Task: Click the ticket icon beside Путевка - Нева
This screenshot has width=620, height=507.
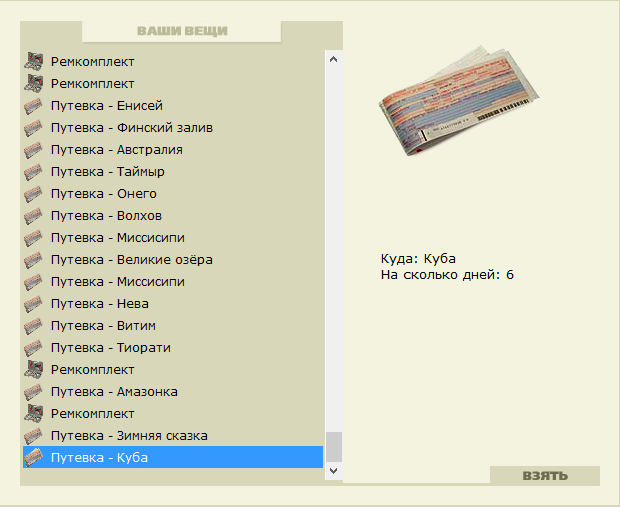Action: (33, 304)
